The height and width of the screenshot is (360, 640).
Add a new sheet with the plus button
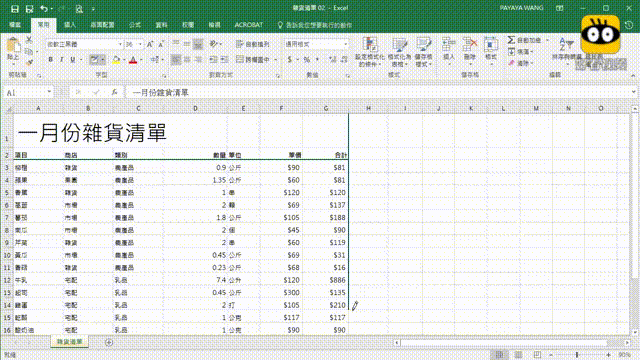coord(109,342)
